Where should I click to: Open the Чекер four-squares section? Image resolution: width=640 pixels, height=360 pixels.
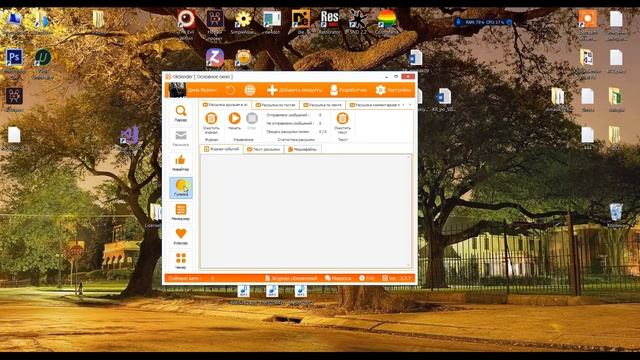click(180, 260)
